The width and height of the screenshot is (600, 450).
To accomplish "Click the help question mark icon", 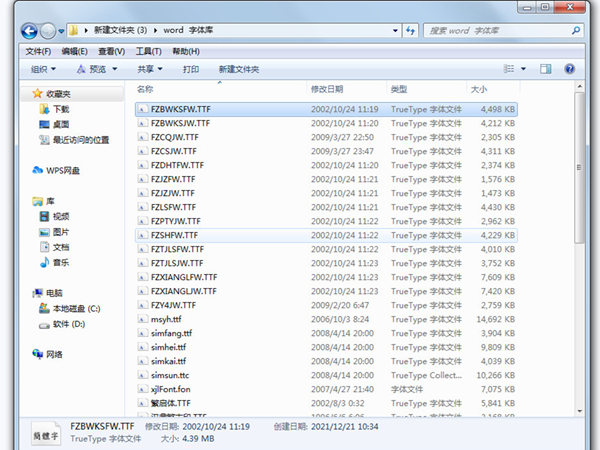I will [x=569, y=69].
